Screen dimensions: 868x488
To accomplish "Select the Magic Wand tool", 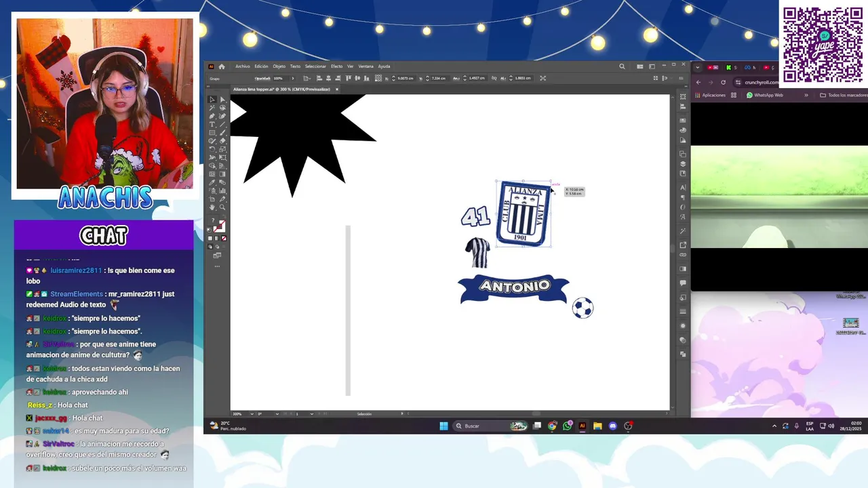I will pos(212,108).
